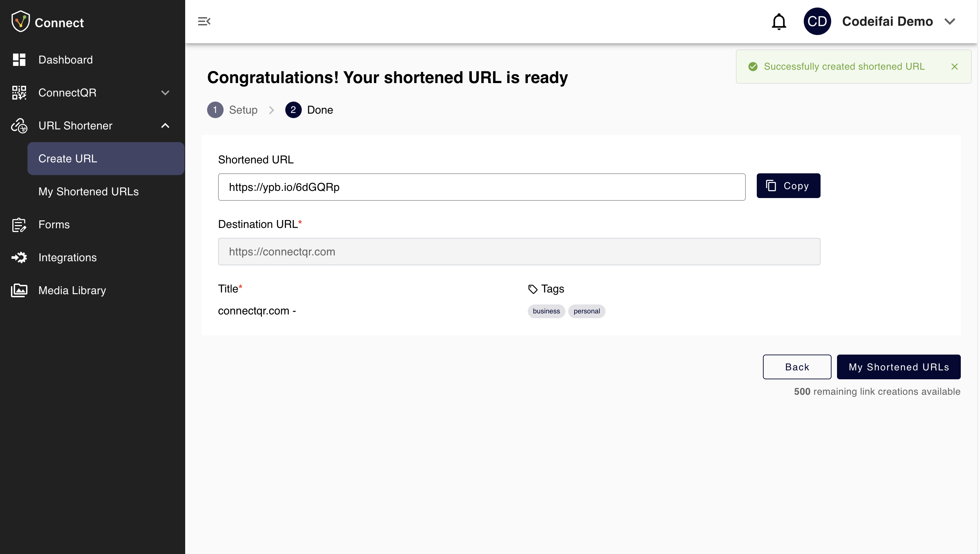Open My Shortened URLs in sidebar
The image size is (980, 554).
pyautogui.click(x=88, y=192)
